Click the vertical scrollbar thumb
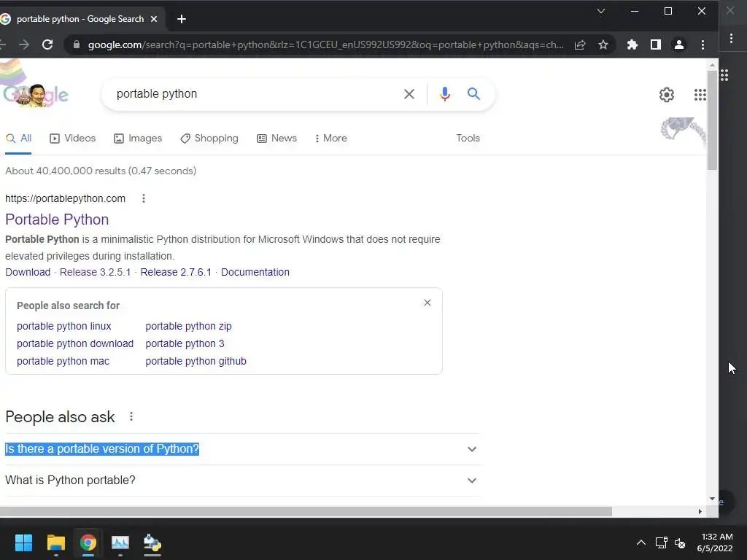This screenshot has width=747, height=560. (712, 120)
